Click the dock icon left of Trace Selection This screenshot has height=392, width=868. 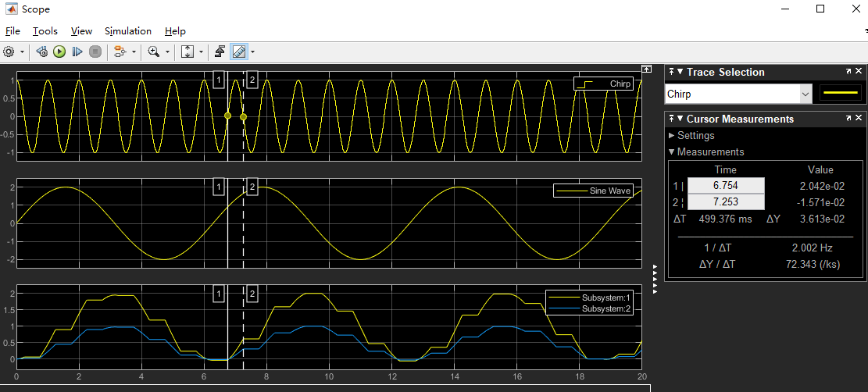[671, 72]
